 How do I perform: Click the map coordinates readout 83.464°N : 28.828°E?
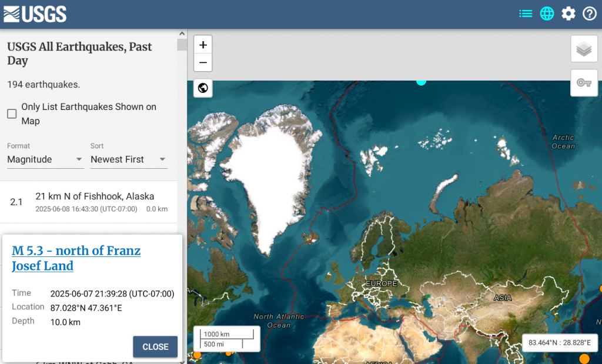560,342
